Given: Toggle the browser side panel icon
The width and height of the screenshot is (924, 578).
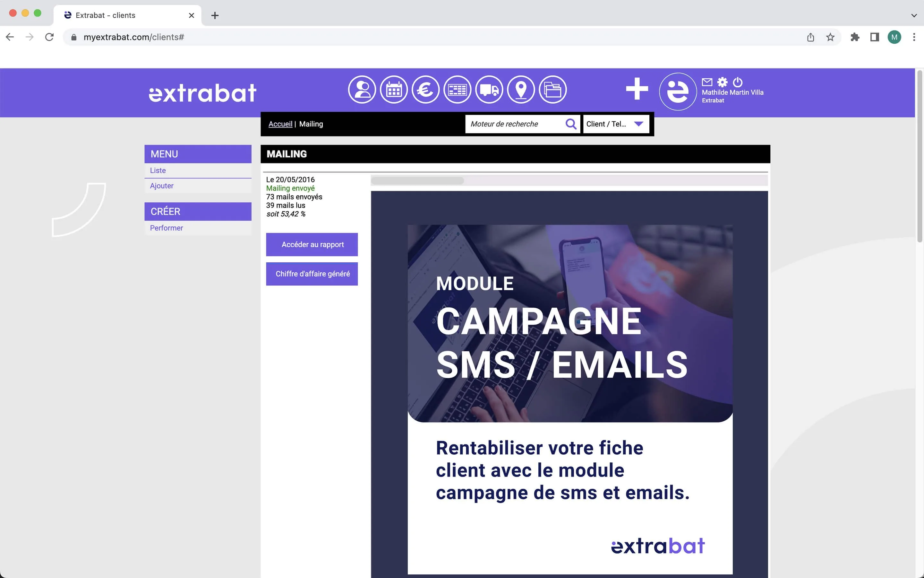Looking at the screenshot, I should (x=874, y=37).
